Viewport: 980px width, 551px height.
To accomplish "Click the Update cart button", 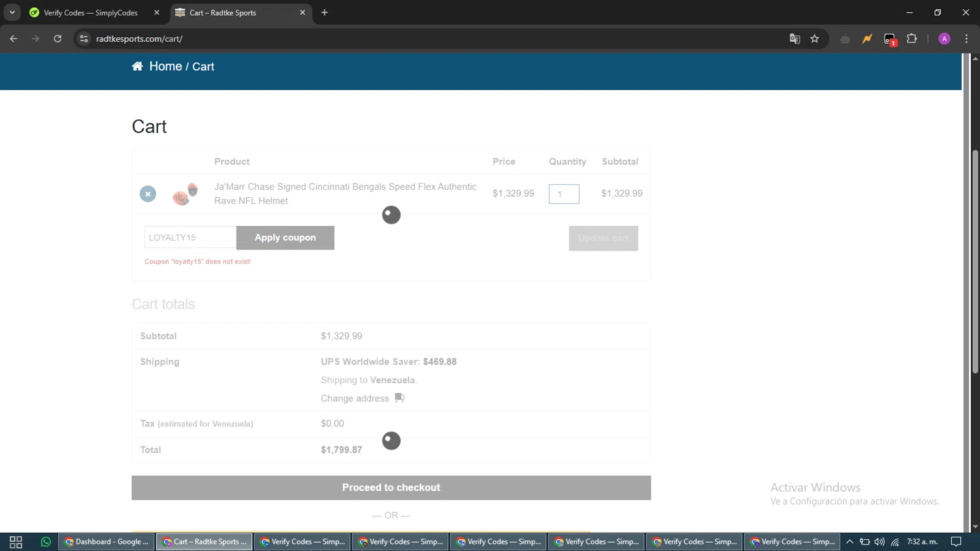I will (x=604, y=238).
